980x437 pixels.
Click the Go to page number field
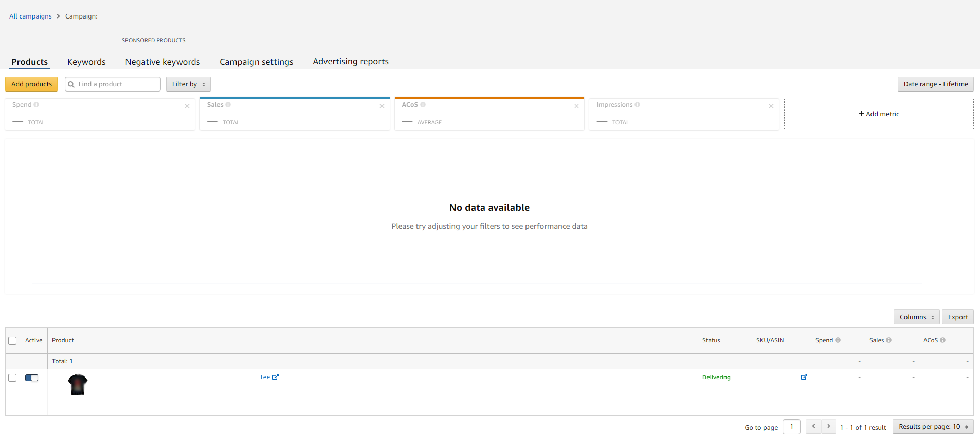coord(791,427)
